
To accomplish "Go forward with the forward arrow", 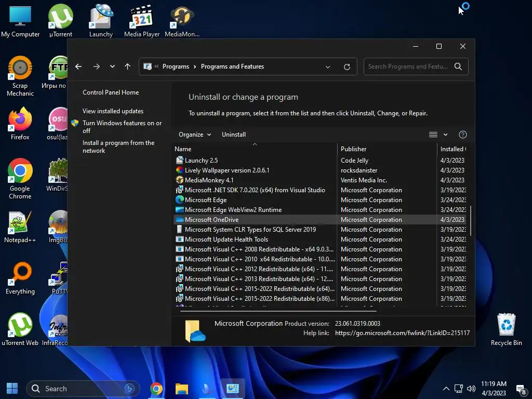I will (97, 66).
